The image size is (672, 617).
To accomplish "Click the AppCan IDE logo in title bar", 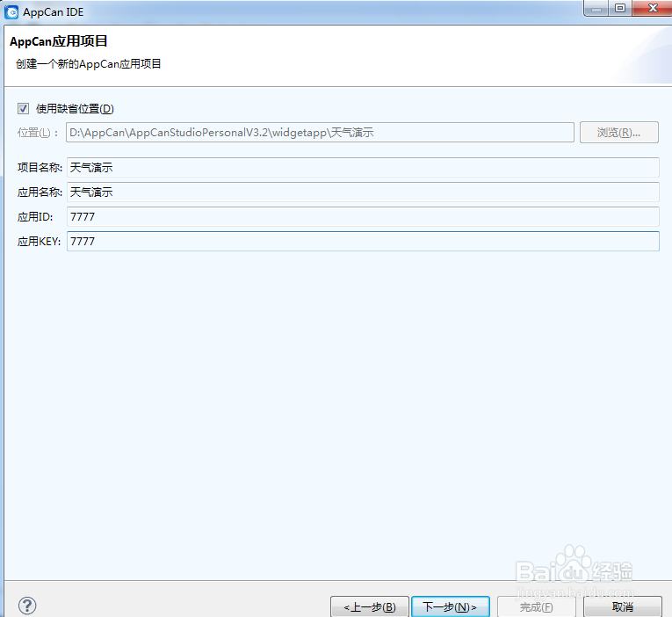I will [11, 12].
